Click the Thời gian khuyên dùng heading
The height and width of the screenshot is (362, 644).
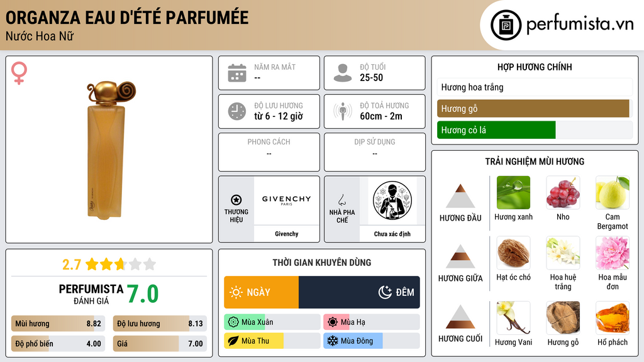321,263
